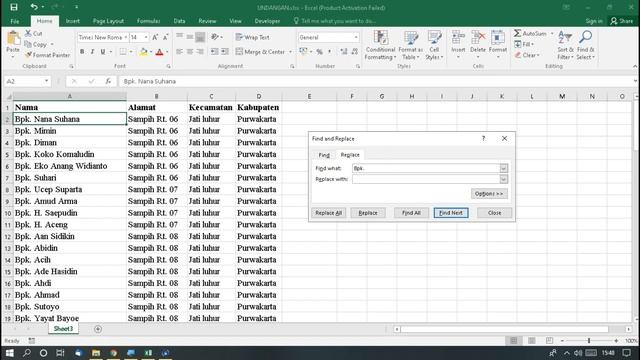The height and width of the screenshot is (360, 640).
Task: Copy the selected cell
Action: tap(36, 44)
